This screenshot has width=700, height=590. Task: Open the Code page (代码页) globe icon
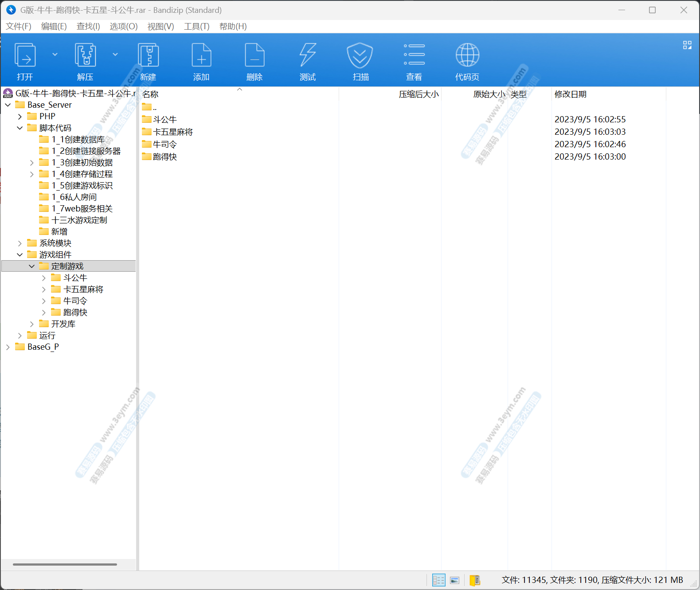(467, 55)
